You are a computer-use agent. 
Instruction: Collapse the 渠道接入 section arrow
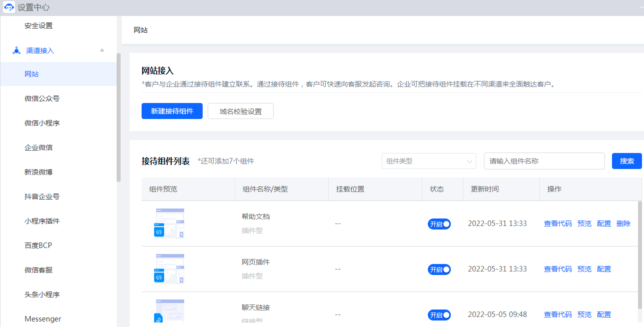(x=102, y=50)
